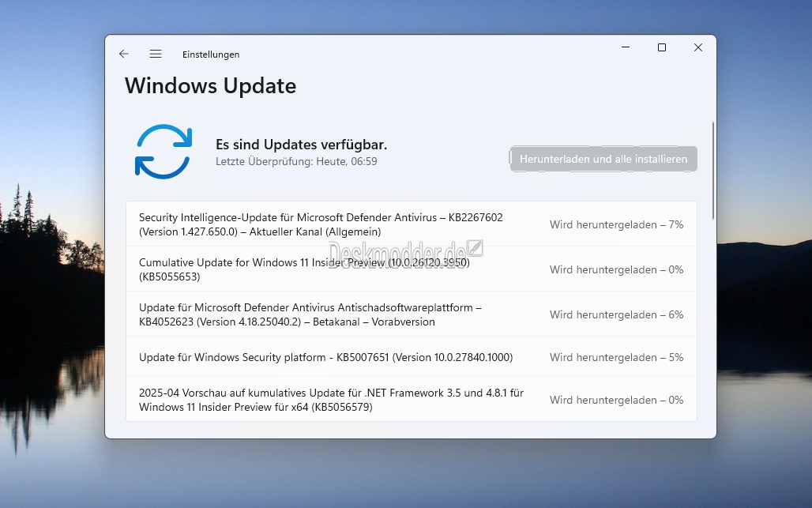Click download status of Cumulative Update KB5055653

(x=616, y=269)
